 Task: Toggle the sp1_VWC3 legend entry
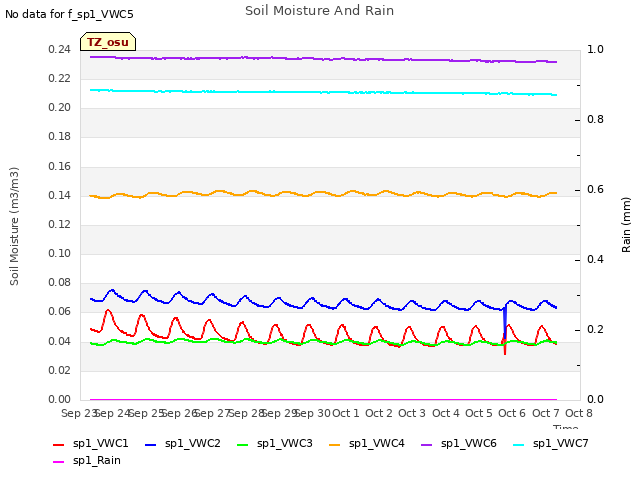(275, 443)
